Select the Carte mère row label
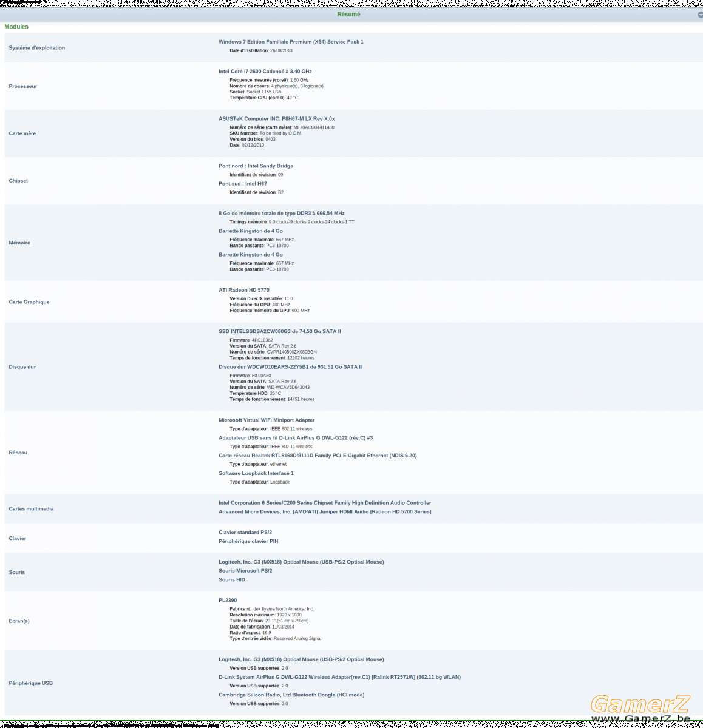 click(x=22, y=133)
